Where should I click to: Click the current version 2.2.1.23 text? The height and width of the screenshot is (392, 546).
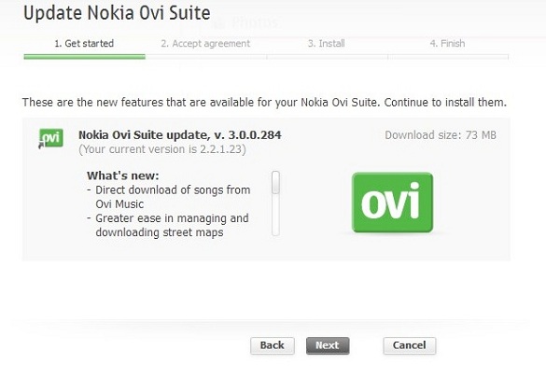click(x=162, y=149)
